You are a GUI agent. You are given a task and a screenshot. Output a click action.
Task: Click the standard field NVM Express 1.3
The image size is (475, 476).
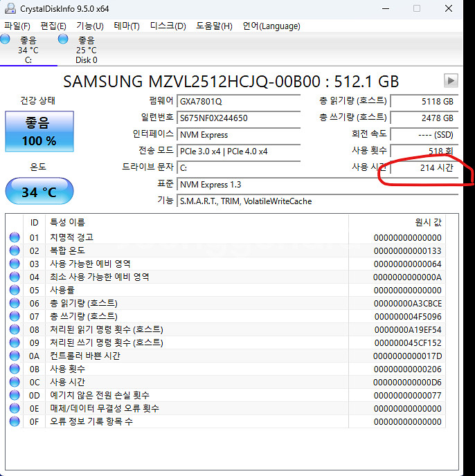318,185
